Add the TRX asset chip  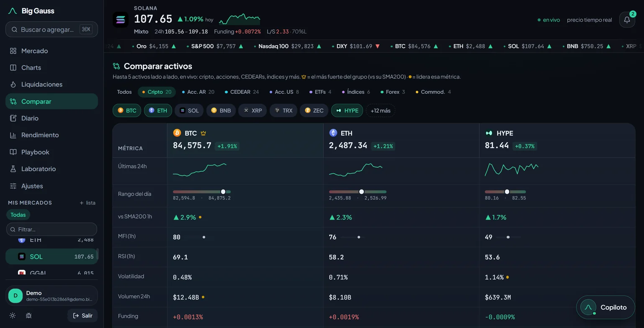pyautogui.click(x=283, y=110)
